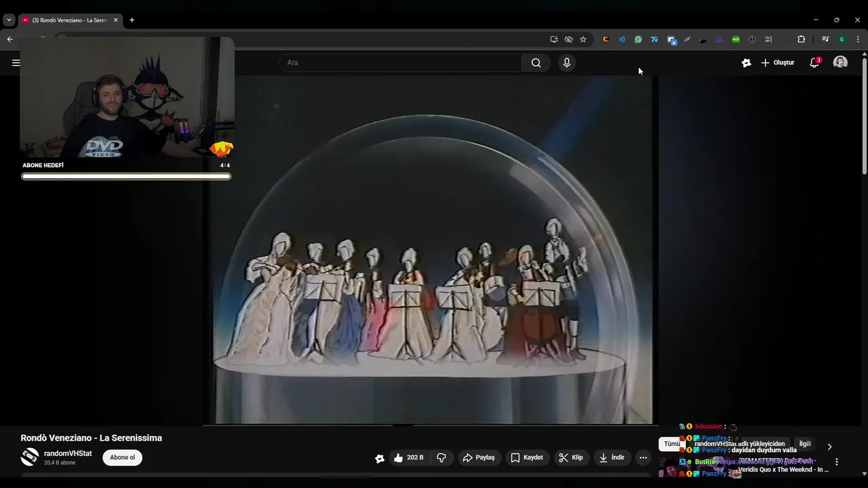Select the İlgili filter chip
This screenshot has height=488, width=868.
pyautogui.click(x=805, y=444)
